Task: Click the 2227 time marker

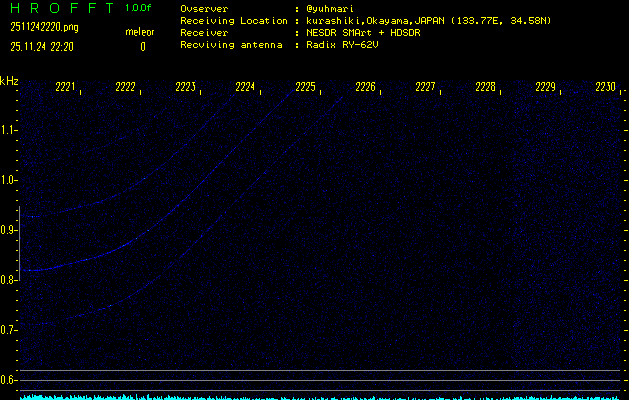Action: pyautogui.click(x=426, y=88)
